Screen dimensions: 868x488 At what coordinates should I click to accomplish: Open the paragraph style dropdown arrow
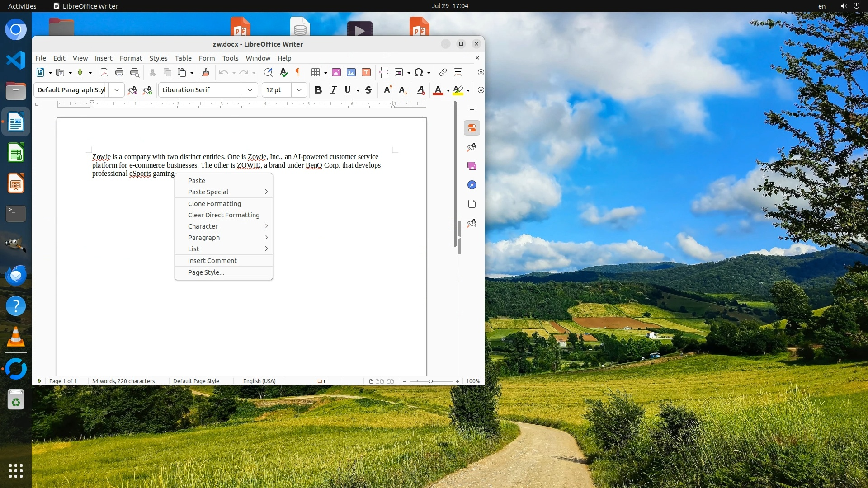117,90
